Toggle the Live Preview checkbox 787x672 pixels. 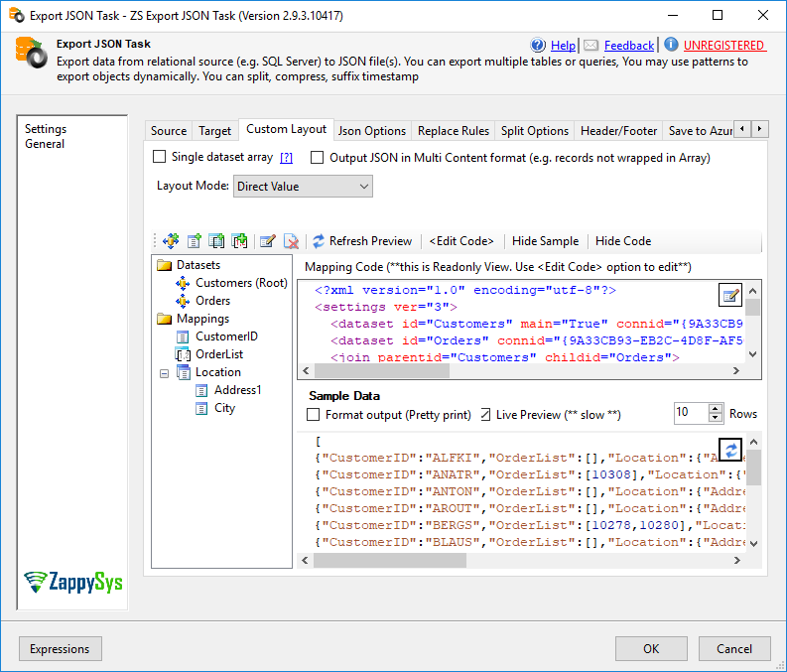(485, 415)
